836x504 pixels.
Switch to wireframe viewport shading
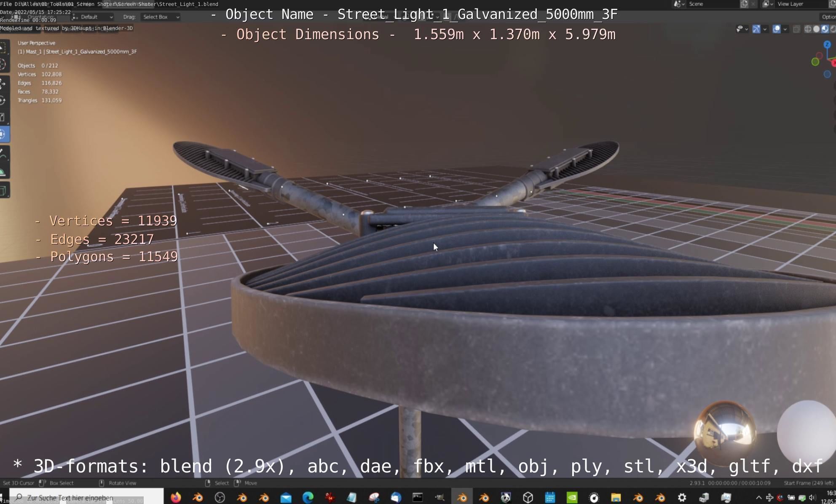[x=808, y=29]
